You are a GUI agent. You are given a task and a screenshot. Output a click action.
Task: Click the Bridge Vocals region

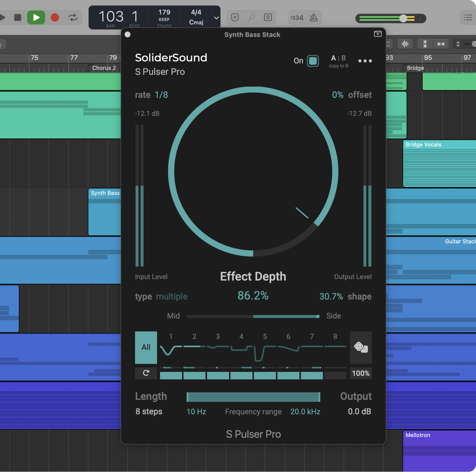pyautogui.click(x=439, y=163)
